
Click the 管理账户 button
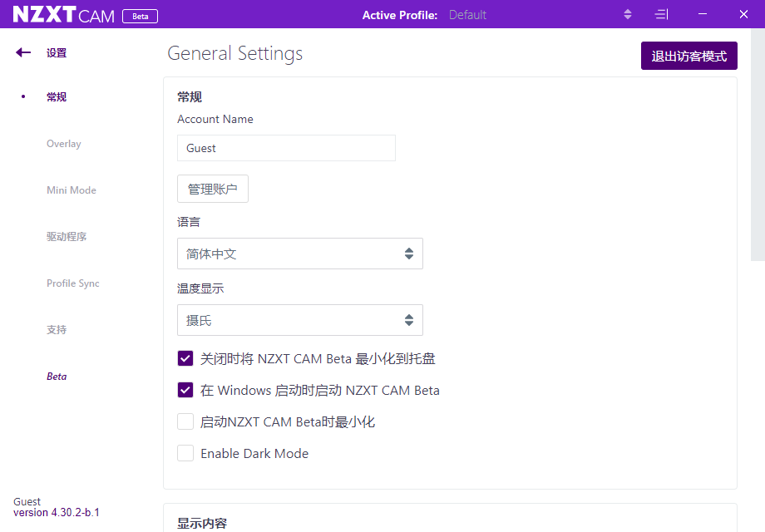pos(213,189)
